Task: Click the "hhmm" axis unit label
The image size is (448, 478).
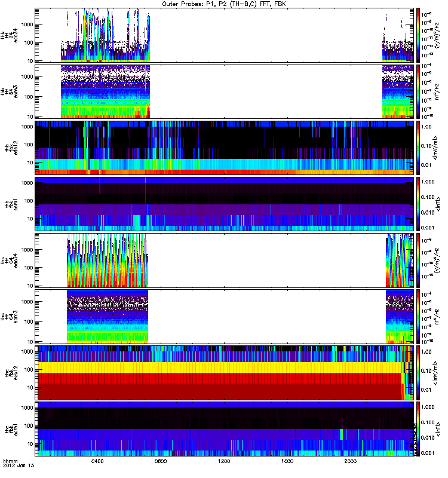Action: [10, 461]
